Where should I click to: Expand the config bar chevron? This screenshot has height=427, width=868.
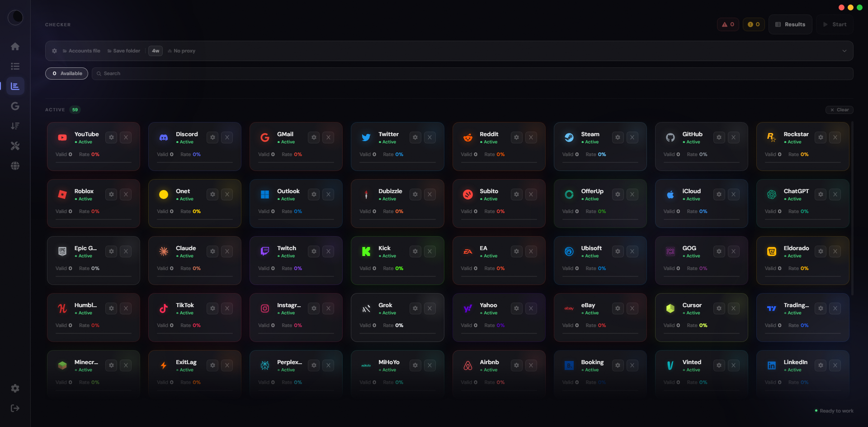click(x=844, y=51)
